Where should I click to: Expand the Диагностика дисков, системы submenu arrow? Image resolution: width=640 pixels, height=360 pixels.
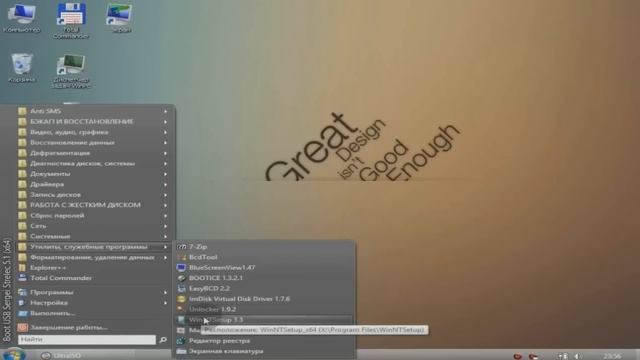tap(166, 164)
